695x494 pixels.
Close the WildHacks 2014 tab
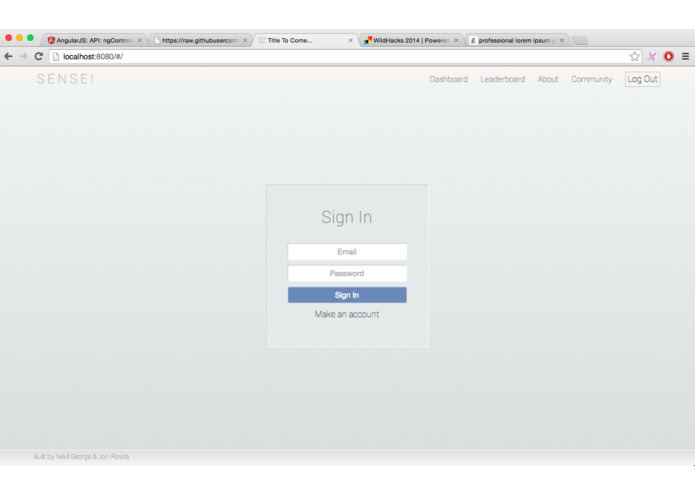pos(456,40)
